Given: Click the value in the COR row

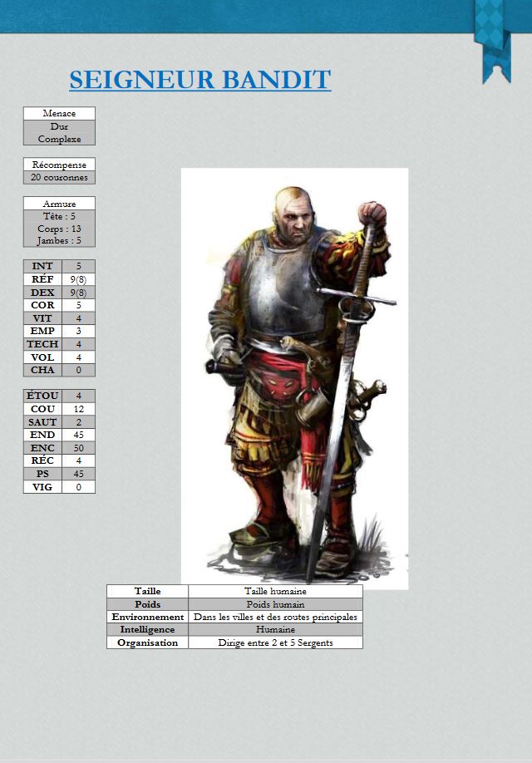Looking at the screenshot, I should click(78, 305).
